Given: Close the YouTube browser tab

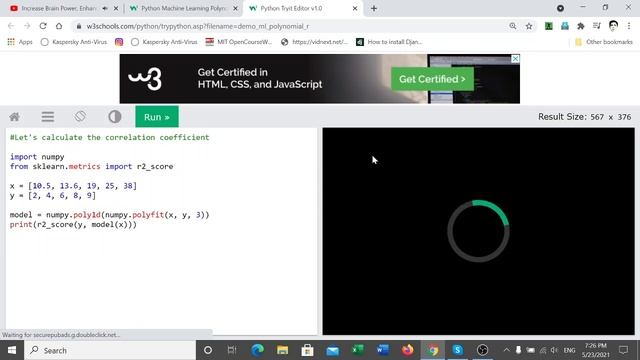Looking at the screenshot, I should (116, 8).
